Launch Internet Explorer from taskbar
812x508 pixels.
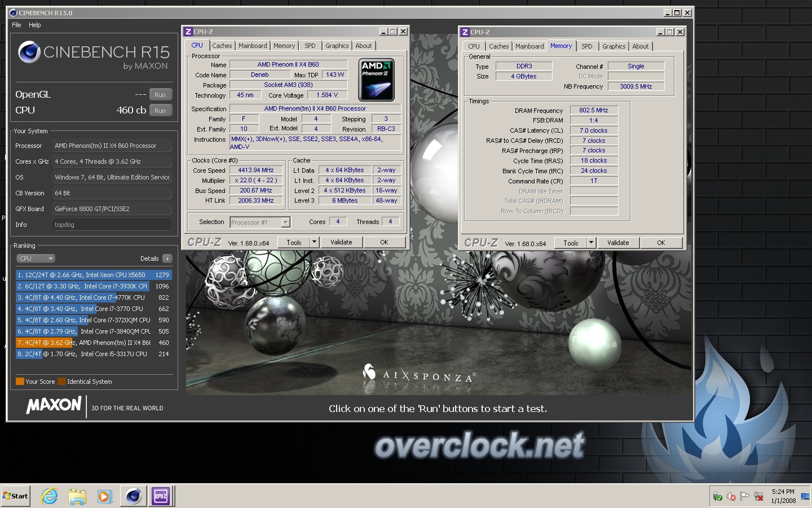pyautogui.click(x=50, y=496)
